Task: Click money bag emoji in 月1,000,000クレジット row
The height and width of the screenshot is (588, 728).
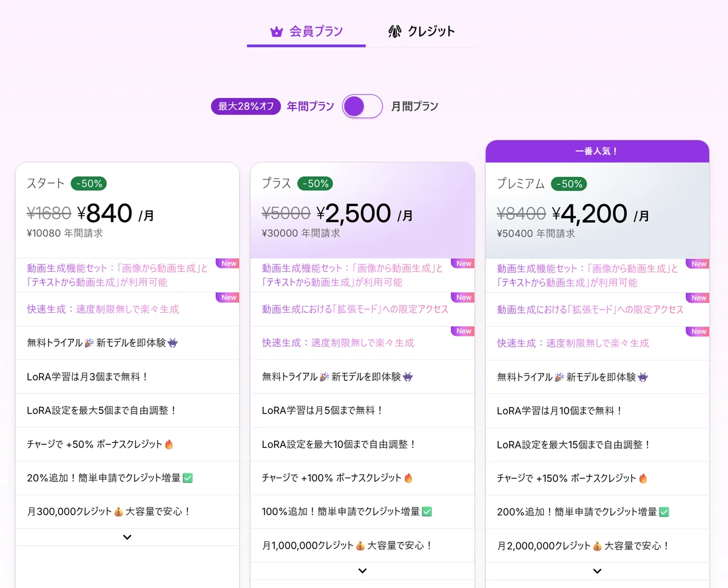Action: coord(361,546)
